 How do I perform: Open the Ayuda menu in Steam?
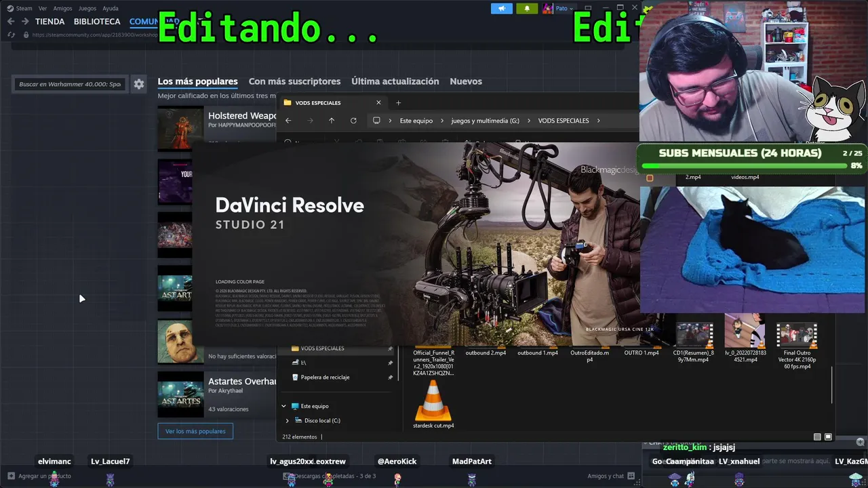[x=110, y=8]
